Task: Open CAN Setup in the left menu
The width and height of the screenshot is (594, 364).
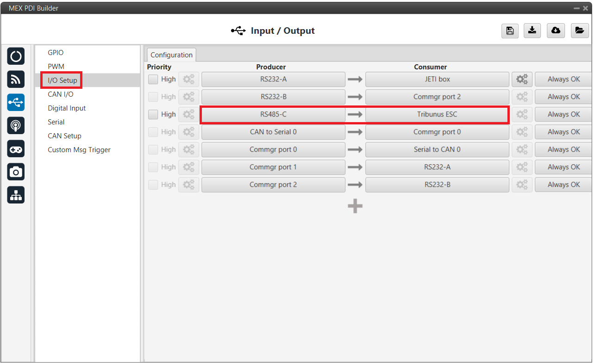Action: (64, 136)
